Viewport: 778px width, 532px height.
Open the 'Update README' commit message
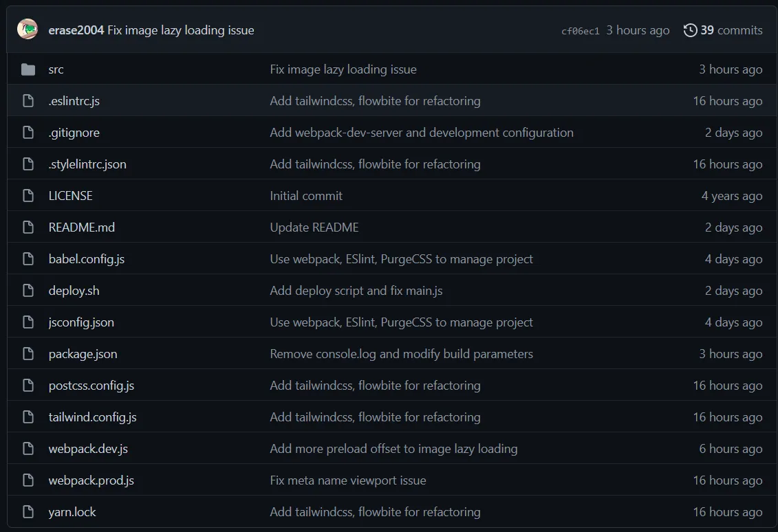pyautogui.click(x=314, y=228)
